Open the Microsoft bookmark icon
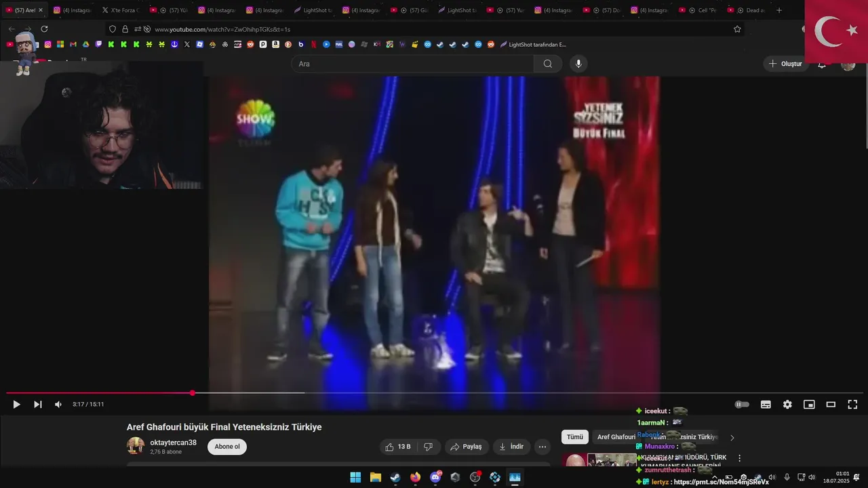 (60, 44)
